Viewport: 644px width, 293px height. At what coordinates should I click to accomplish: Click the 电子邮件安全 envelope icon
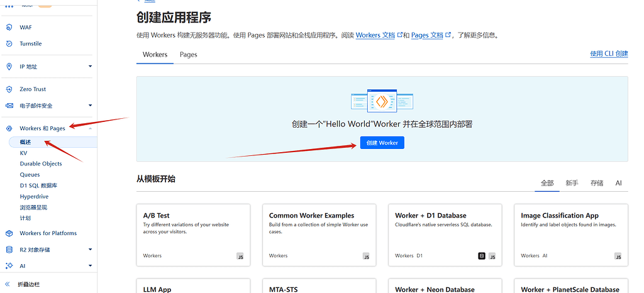click(x=9, y=106)
